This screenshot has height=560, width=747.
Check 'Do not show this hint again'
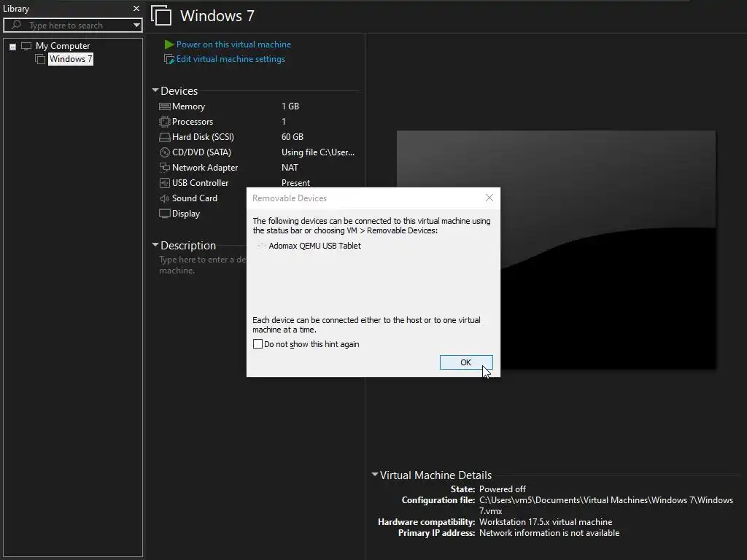coord(258,344)
